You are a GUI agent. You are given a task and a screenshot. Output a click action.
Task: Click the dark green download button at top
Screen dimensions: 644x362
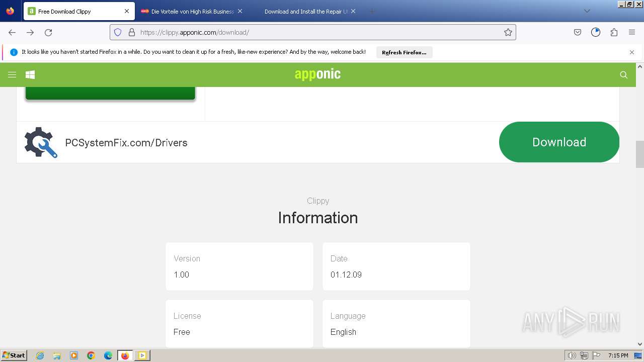pos(110,93)
